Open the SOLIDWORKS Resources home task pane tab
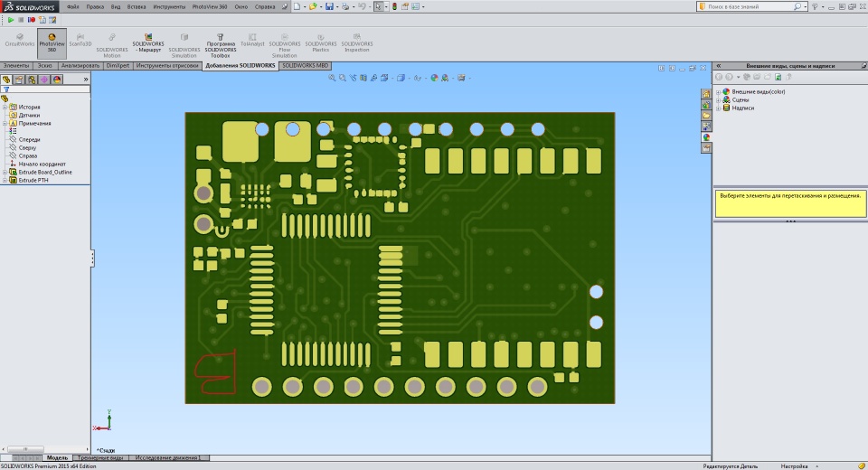This screenshot has width=868, height=470. tap(706, 94)
